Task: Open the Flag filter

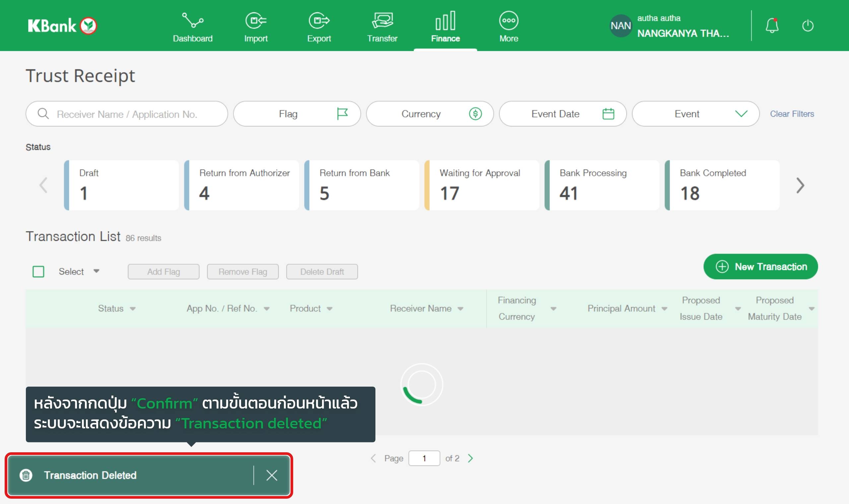Action: pyautogui.click(x=296, y=114)
